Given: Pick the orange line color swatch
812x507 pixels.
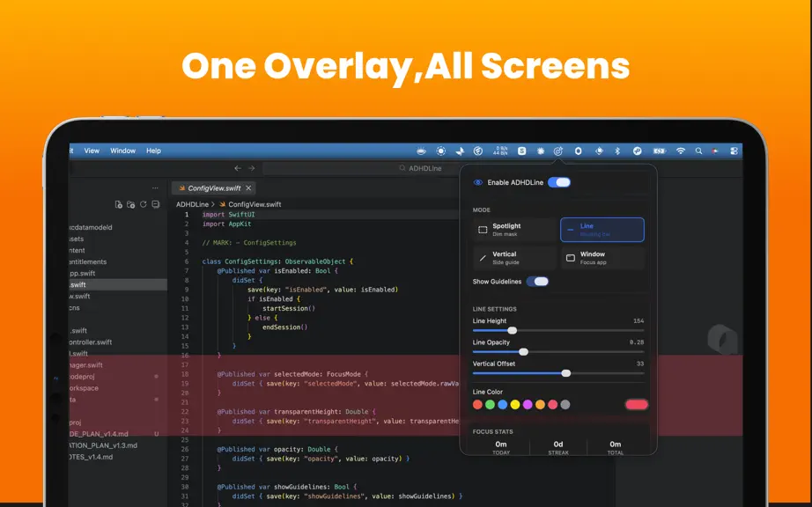Looking at the screenshot, I should tap(540, 405).
